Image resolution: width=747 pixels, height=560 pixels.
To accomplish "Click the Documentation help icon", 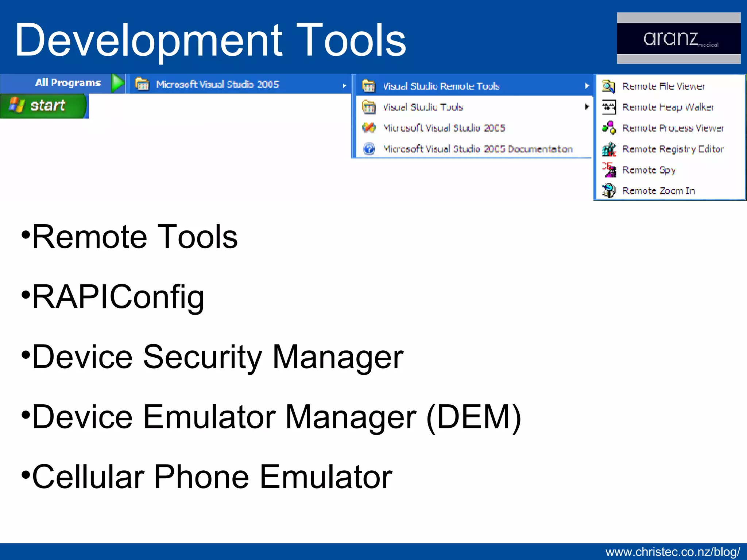I will click(x=369, y=149).
